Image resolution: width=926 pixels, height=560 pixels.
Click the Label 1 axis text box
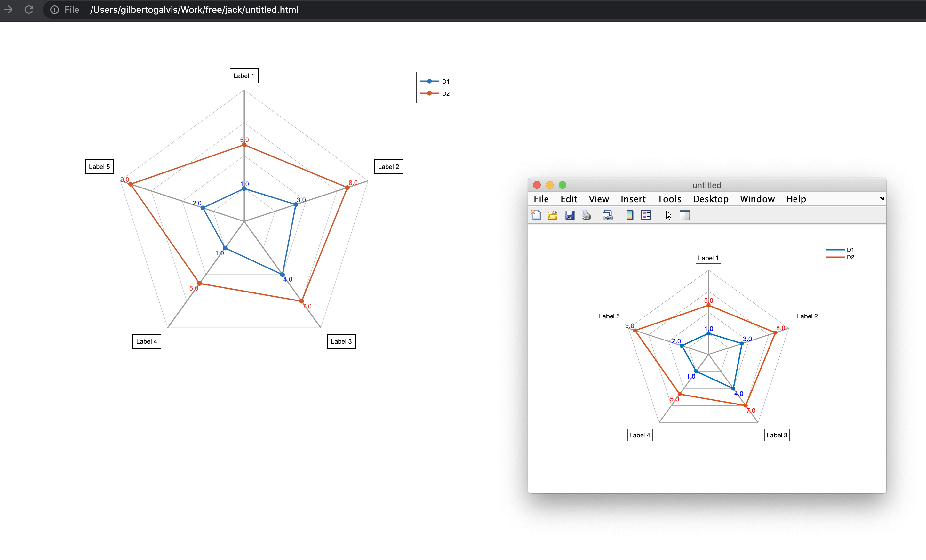(x=243, y=76)
